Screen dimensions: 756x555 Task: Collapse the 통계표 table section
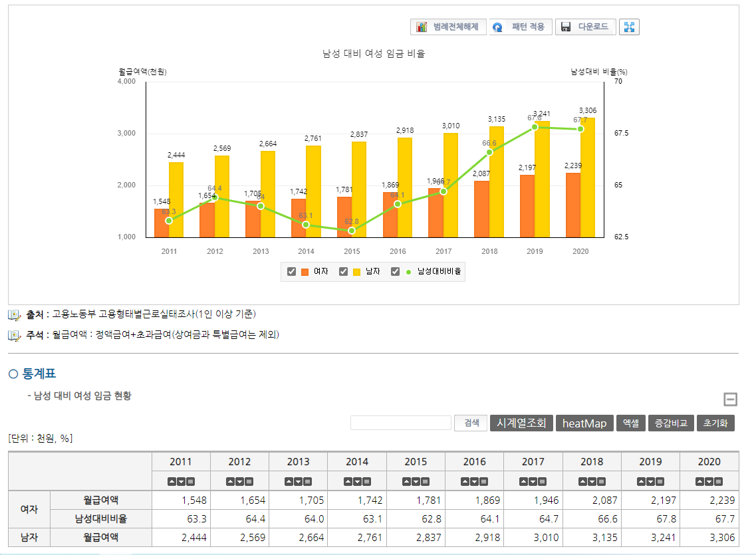731,399
